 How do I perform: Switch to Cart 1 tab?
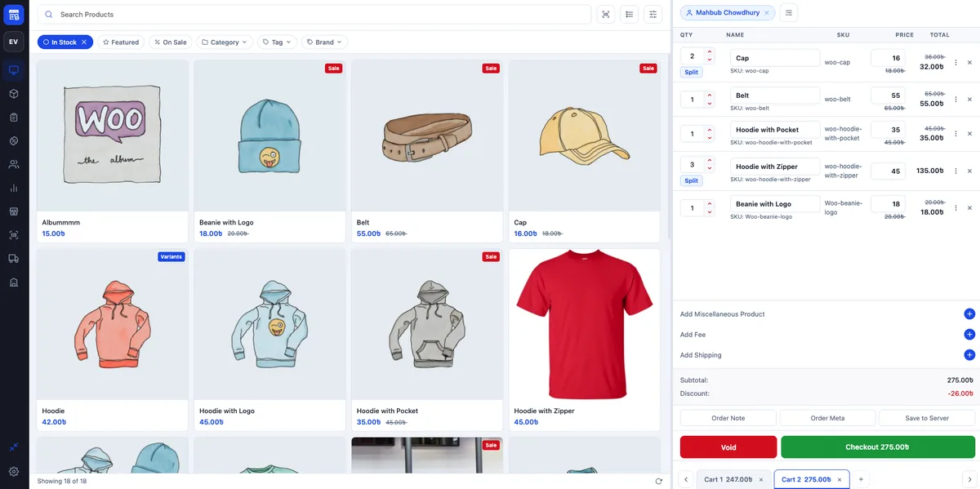click(727, 479)
